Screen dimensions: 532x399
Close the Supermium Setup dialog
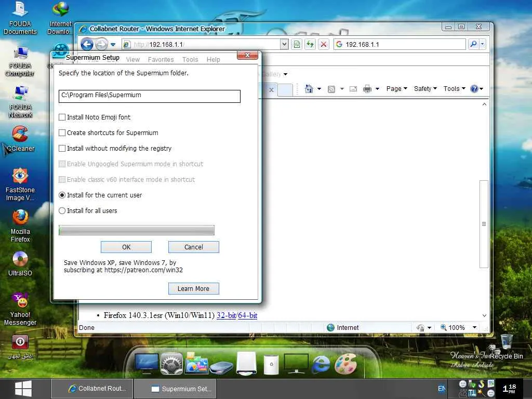tap(247, 55)
